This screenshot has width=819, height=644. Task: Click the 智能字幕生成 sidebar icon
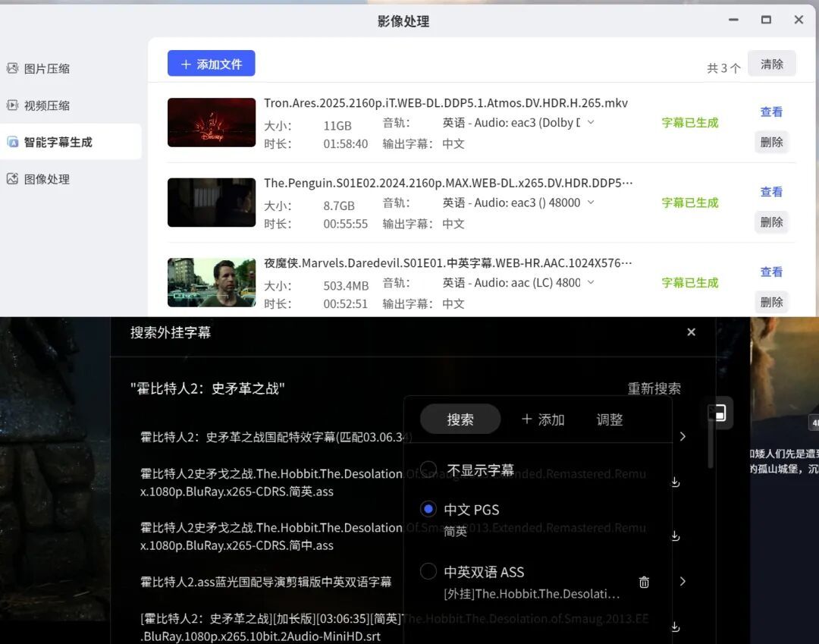click(x=13, y=142)
